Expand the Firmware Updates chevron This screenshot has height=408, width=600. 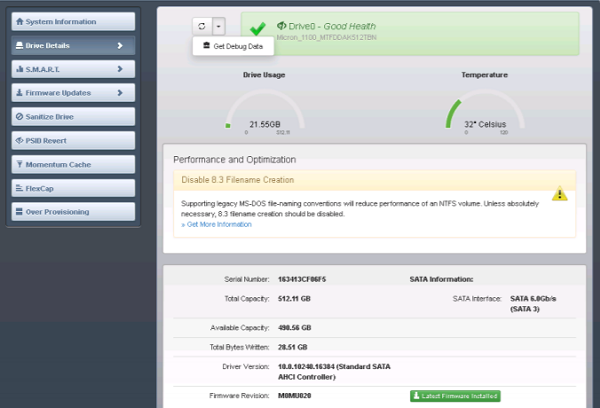click(120, 93)
